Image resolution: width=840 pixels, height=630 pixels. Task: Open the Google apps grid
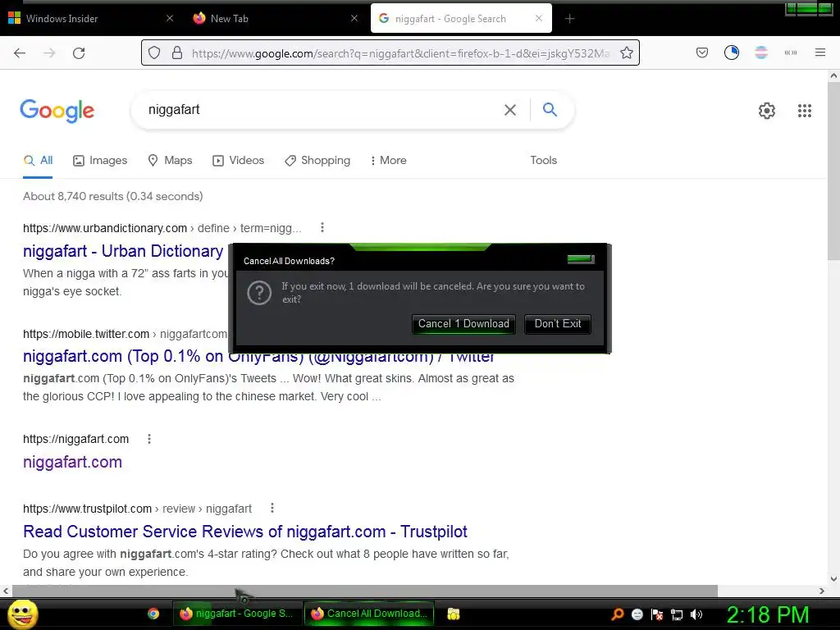pyautogui.click(x=804, y=111)
